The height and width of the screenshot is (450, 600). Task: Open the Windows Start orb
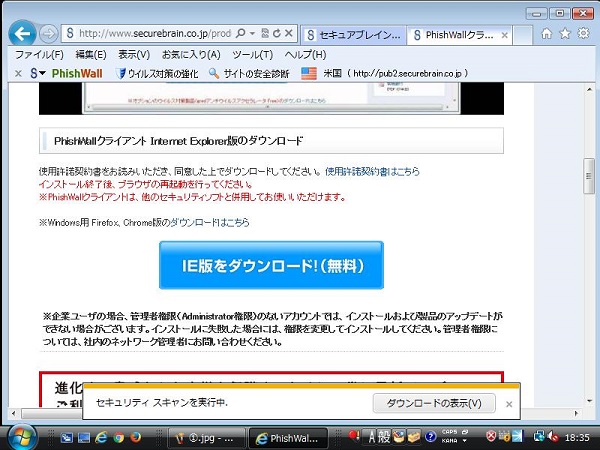coord(22,437)
